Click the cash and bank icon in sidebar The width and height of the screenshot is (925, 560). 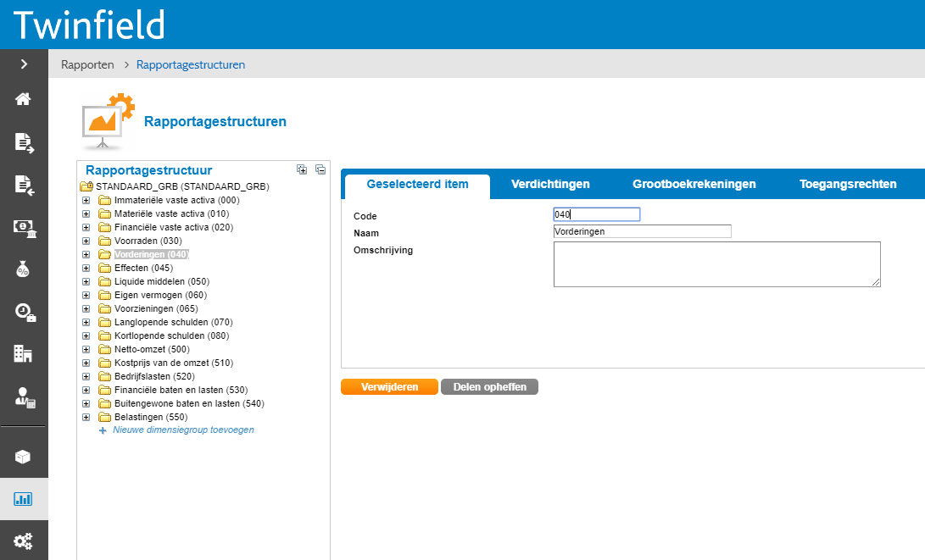point(24,227)
